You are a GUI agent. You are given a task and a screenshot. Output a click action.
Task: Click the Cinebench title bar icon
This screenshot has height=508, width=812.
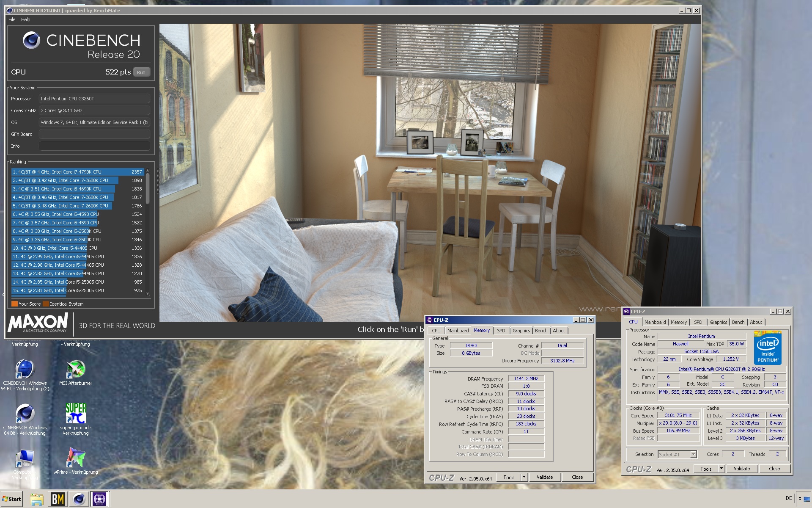(9, 11)
